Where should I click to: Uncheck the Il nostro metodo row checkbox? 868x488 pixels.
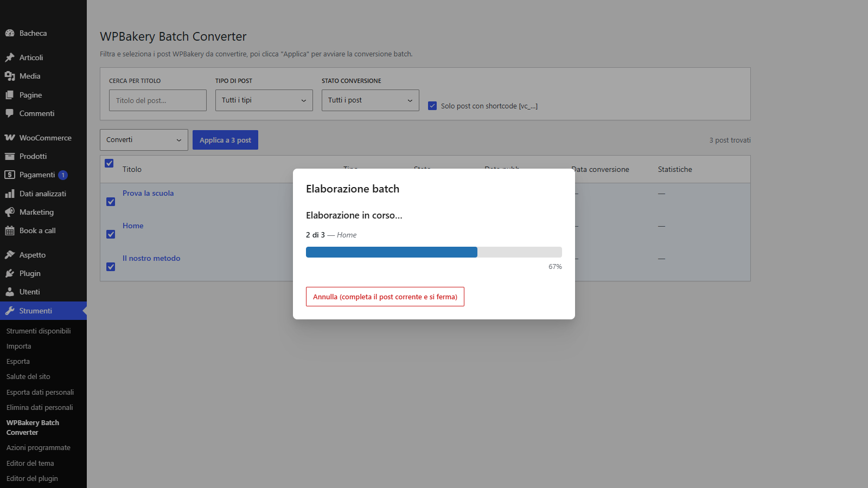[x=111, y=267]
